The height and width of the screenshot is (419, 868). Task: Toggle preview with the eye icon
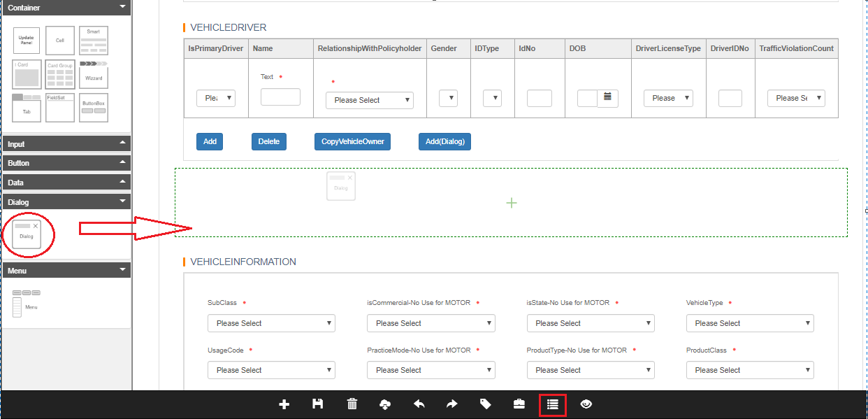click(x=586, y=404)
